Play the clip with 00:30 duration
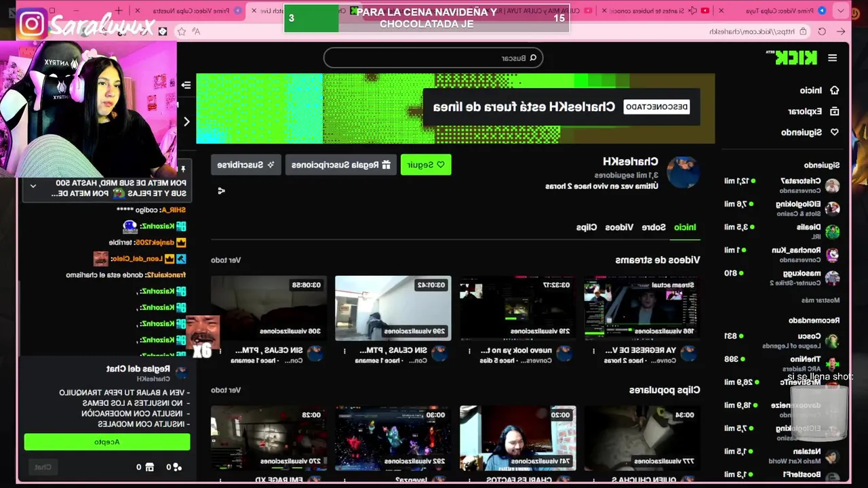The image size is (868, 488). 393,438
